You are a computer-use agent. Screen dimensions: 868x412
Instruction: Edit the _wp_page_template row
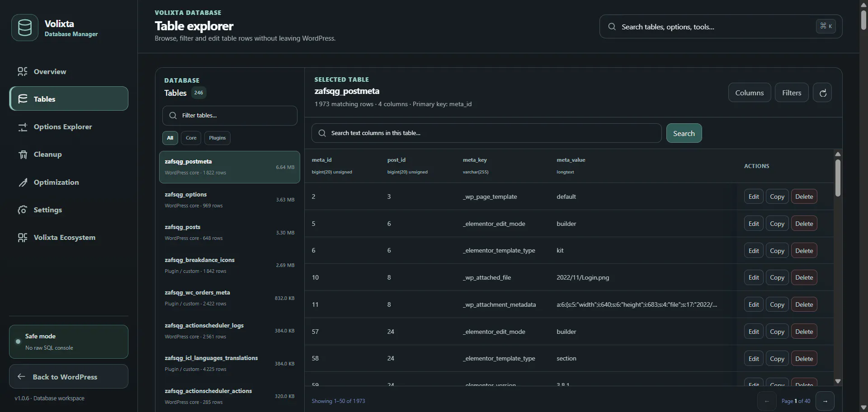coord(754,197)
